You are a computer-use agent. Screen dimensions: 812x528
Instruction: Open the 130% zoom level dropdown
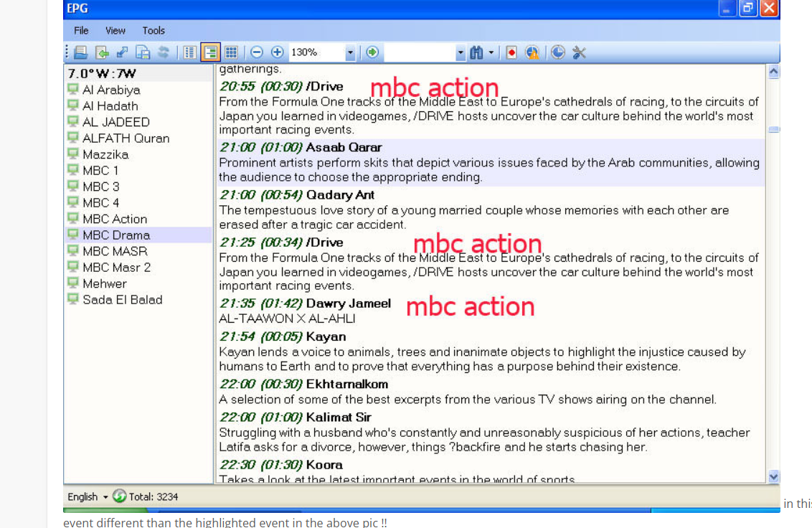(x=350, y=52)
